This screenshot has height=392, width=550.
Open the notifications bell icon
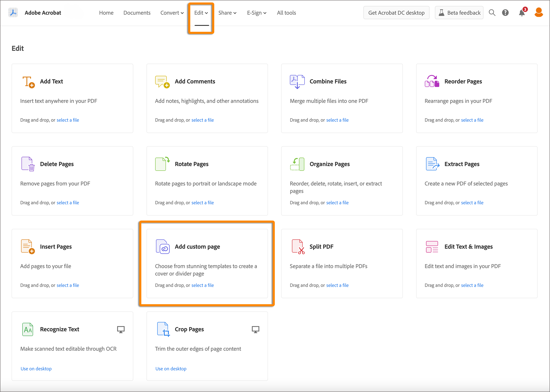[521, 13]
